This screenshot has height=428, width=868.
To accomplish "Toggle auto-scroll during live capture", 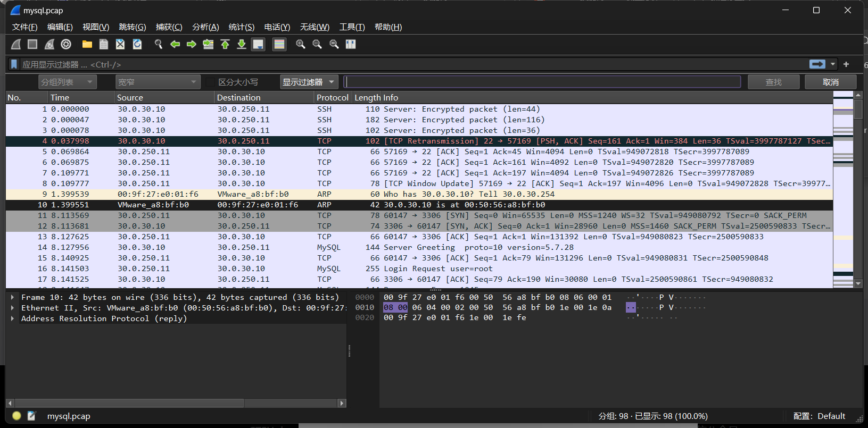I will [x=258, y=44].
